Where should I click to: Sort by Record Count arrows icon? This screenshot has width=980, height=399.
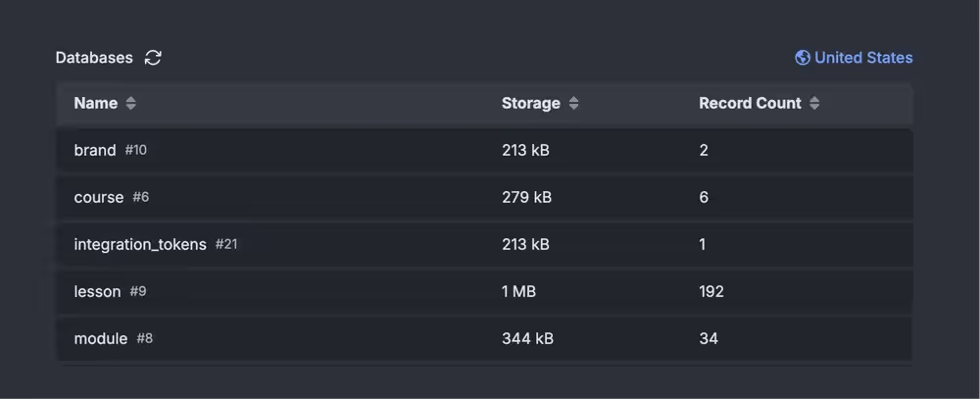tap(814, 104)
